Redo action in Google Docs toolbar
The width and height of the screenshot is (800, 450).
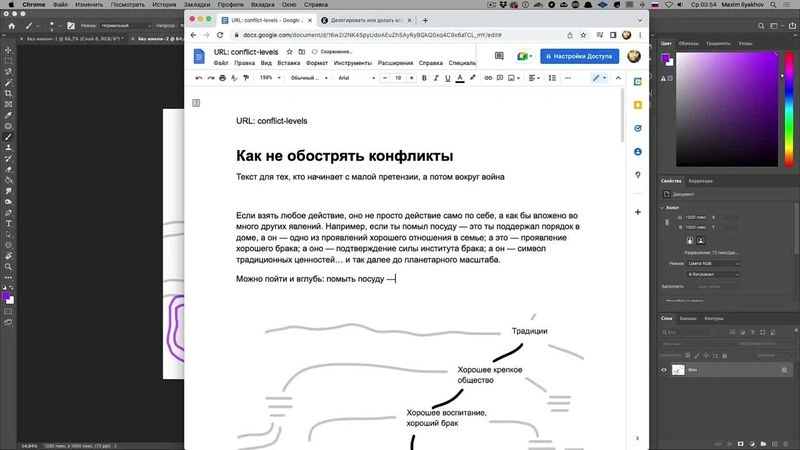click(x=211, y=78)
